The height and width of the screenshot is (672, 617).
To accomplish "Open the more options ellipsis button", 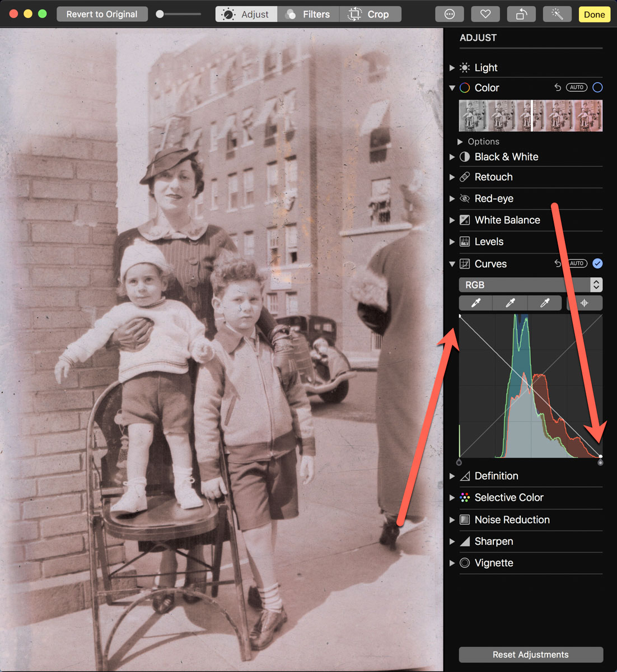I will coord(450,14).
